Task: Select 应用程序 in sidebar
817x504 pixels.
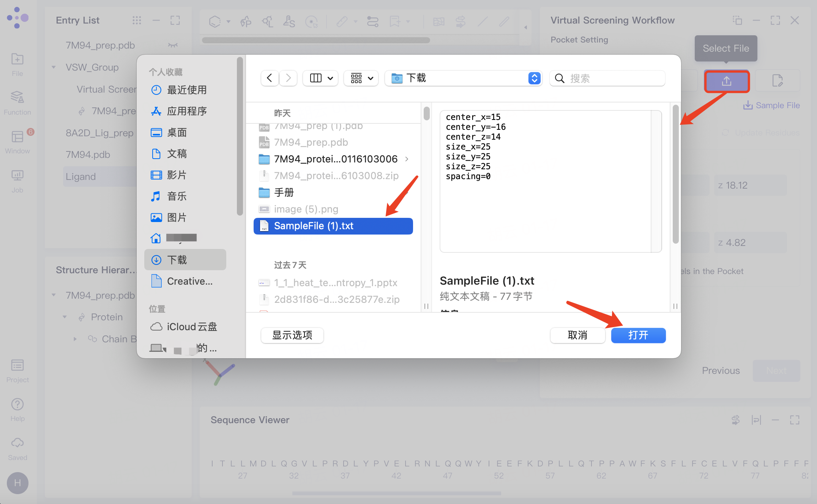Action: click(186, 111)
